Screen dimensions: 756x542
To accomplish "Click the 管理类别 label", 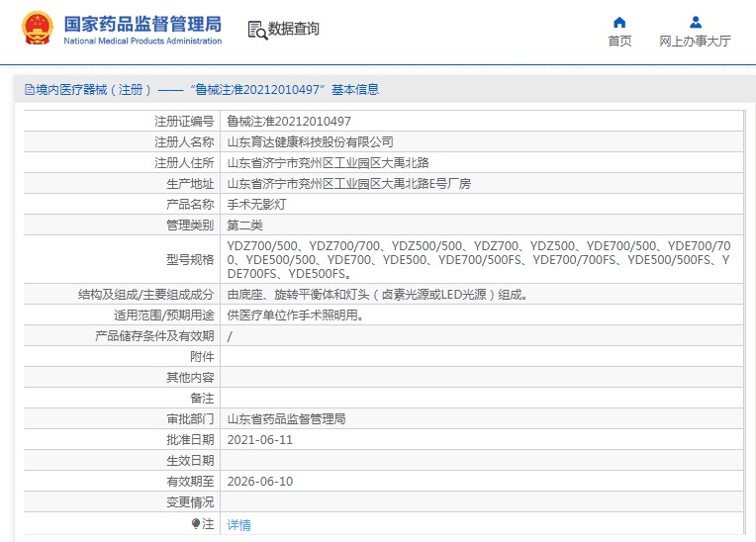I will tap(190, 225).
